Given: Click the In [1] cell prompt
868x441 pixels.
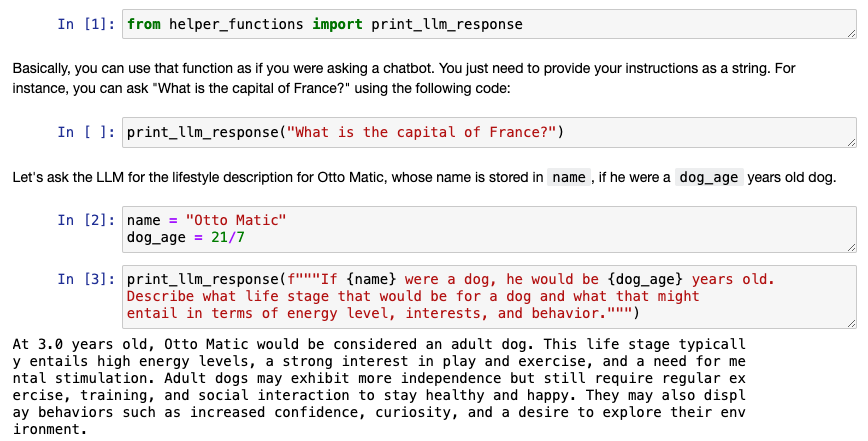Looking at the screenshot, I should pyautogui.click(x=87, y=24).
